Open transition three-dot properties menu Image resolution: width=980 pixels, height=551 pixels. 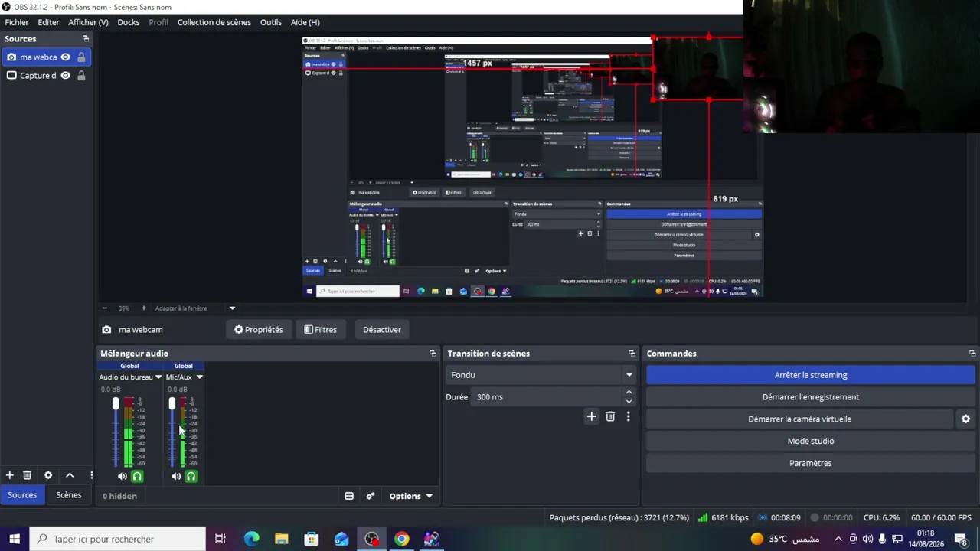coord(628,416)
